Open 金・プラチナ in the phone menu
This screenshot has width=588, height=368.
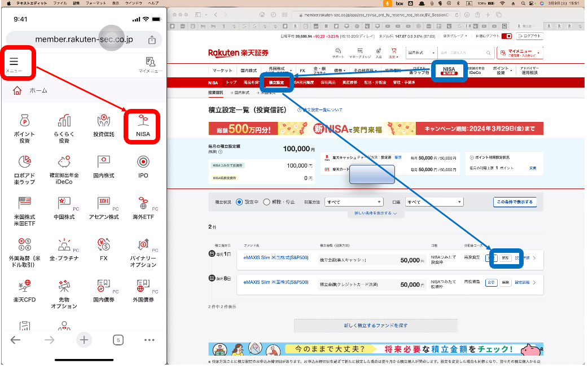click(64, 250)
